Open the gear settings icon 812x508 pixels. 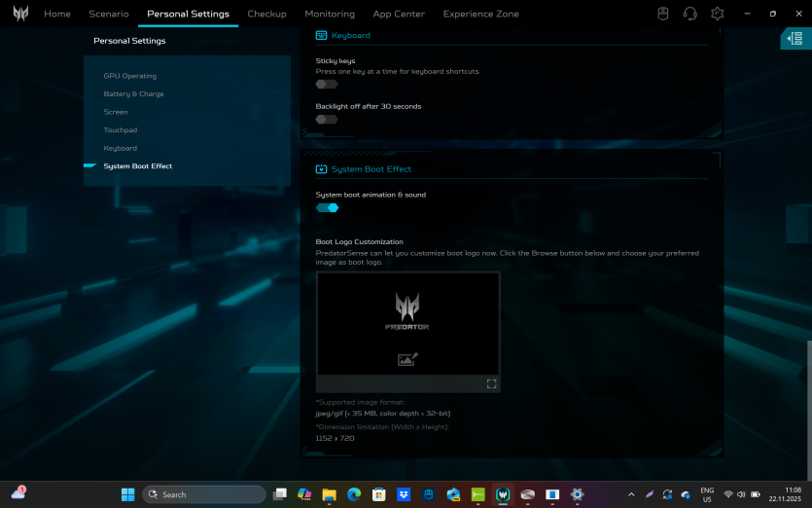(718, 14)
